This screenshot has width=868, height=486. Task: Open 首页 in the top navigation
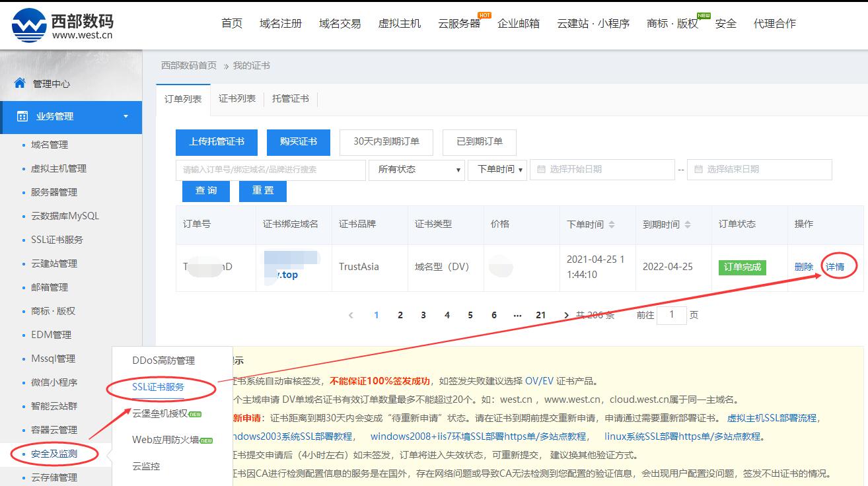pyautogui.click(x=231, y=22)
